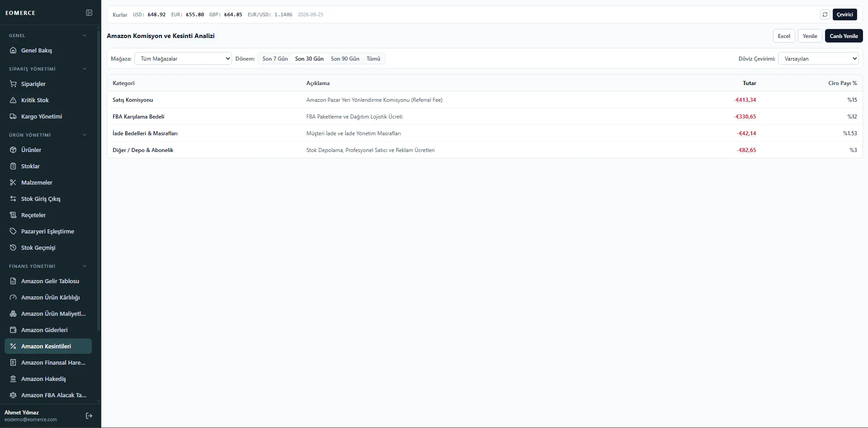
Task: Open Stok Geçmişi history icon
Action: [13, 247]
